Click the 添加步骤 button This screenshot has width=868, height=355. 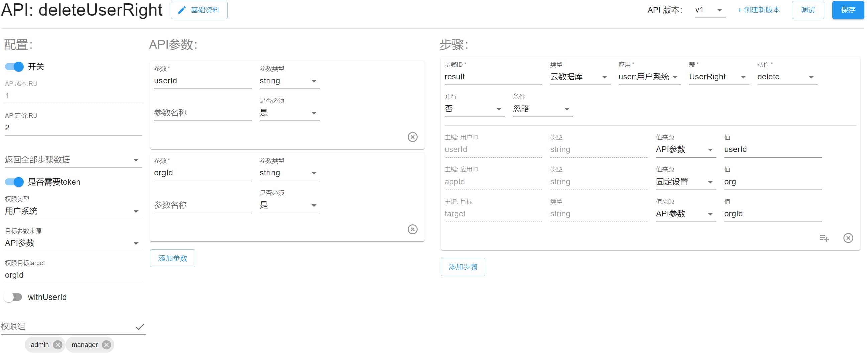point(463,267)
